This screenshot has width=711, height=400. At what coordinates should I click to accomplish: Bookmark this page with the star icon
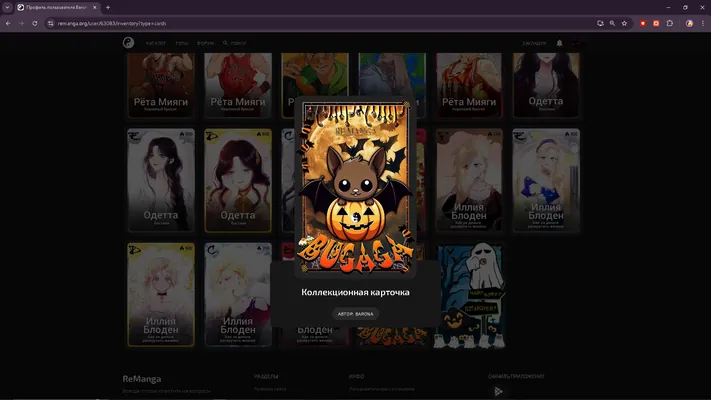[624, 23]
